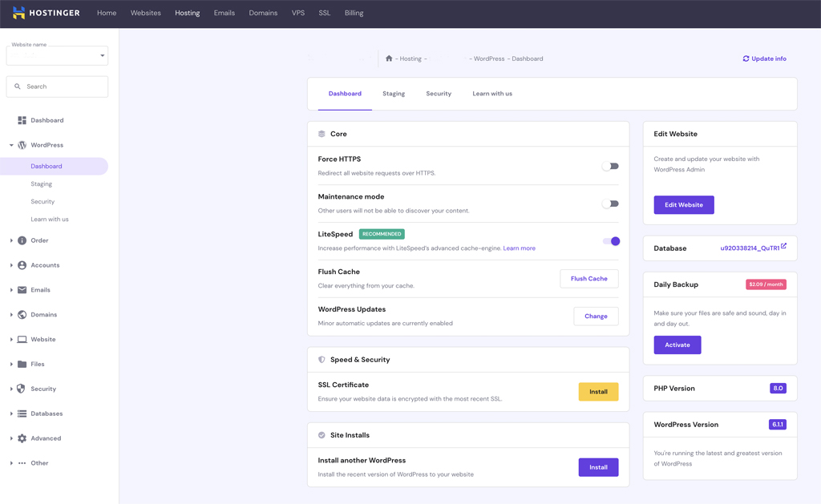The height and width of the screenshot is (504, 821).
Task: Click the Site Installs checkmark icon
Action: point(322,435)
